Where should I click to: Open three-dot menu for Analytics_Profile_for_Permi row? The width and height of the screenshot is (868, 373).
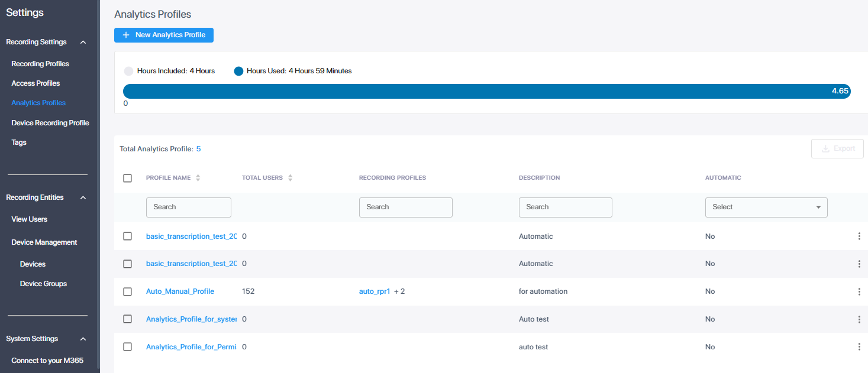click(x=859, y=347)
